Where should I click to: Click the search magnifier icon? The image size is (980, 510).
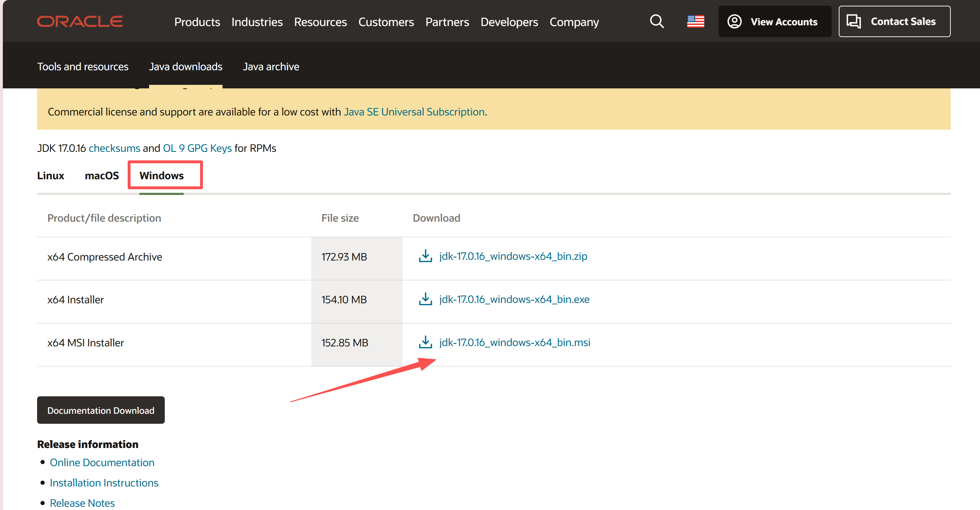[657, 21]
